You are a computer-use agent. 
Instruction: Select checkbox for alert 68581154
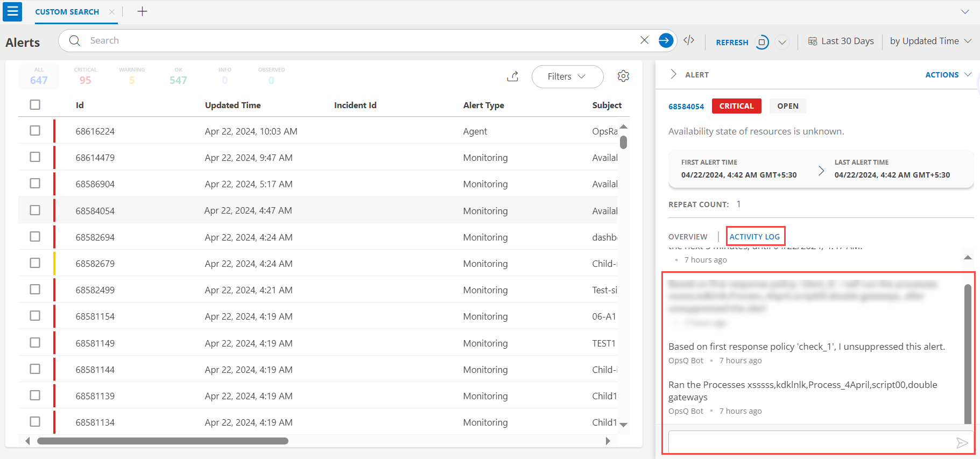tap(35, 315)
